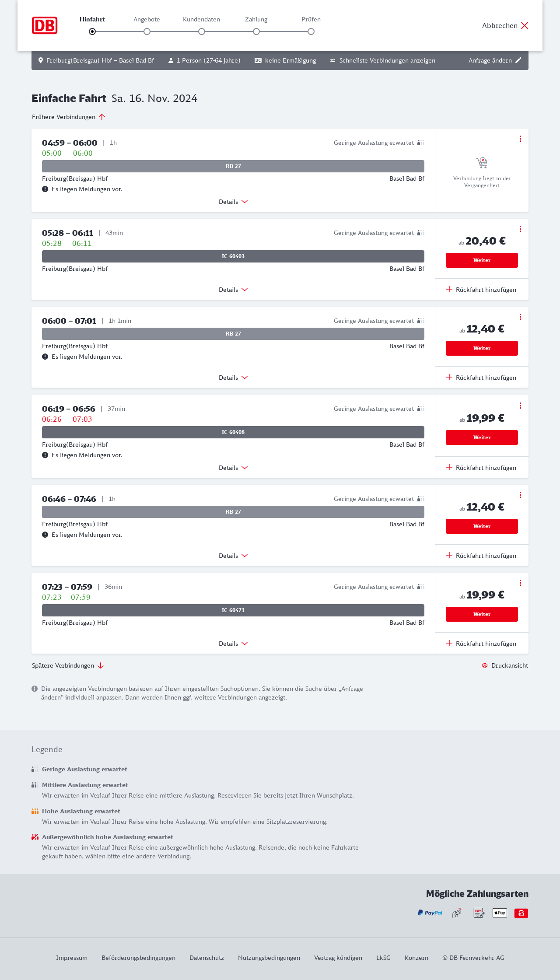Viewport: 560px width, 980px height.
Task: Click the printer icon for Druckansicht
Action: pos(485,665)
